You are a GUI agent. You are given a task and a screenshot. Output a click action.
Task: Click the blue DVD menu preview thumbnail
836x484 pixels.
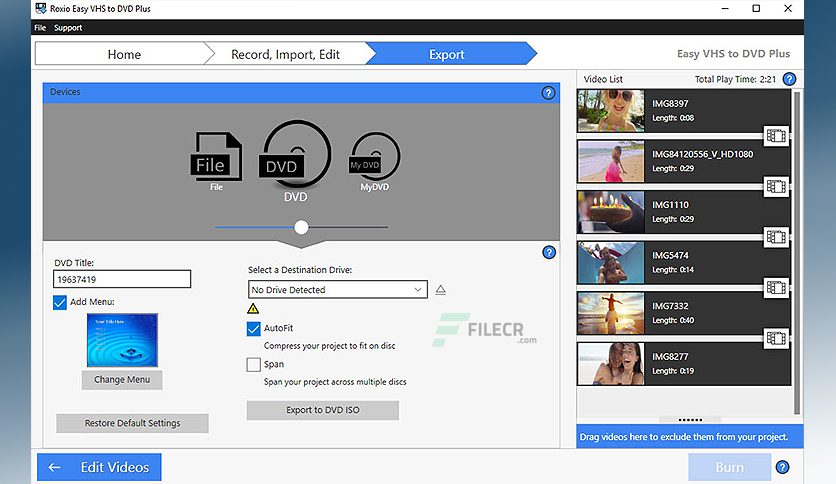click(x=122, y=340)
